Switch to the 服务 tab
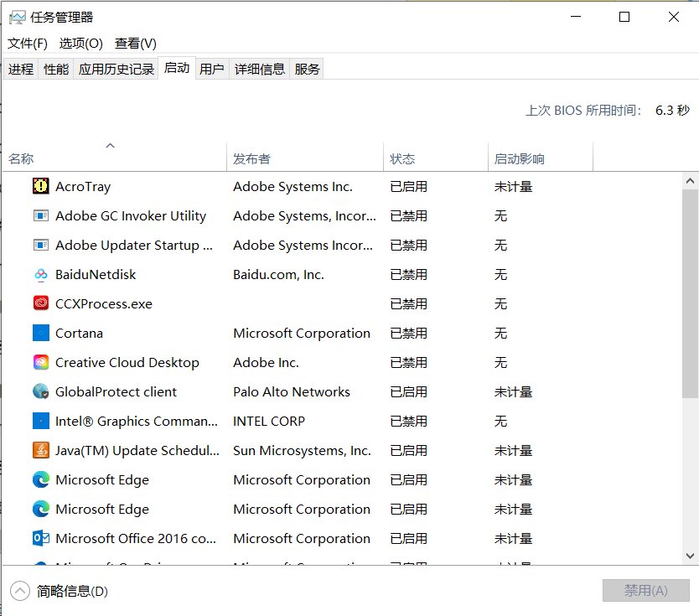 [307, 69]
